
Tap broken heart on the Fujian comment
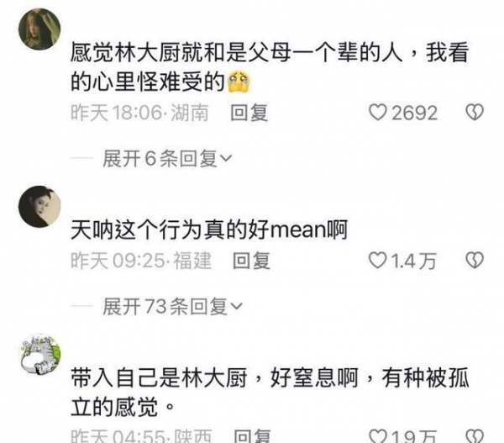[x=475, y=260]
